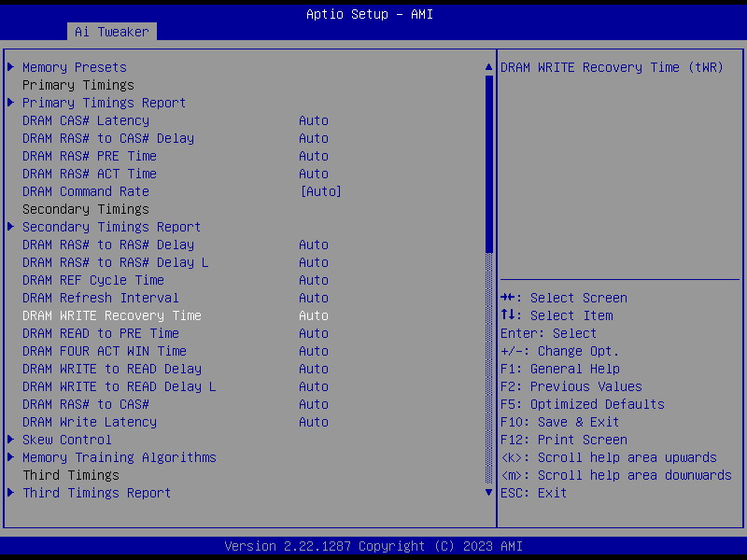Select the DRAM FOUR ACT WIN Time setting
Viewport: 747px width, 560px height.
click(105, 351)
